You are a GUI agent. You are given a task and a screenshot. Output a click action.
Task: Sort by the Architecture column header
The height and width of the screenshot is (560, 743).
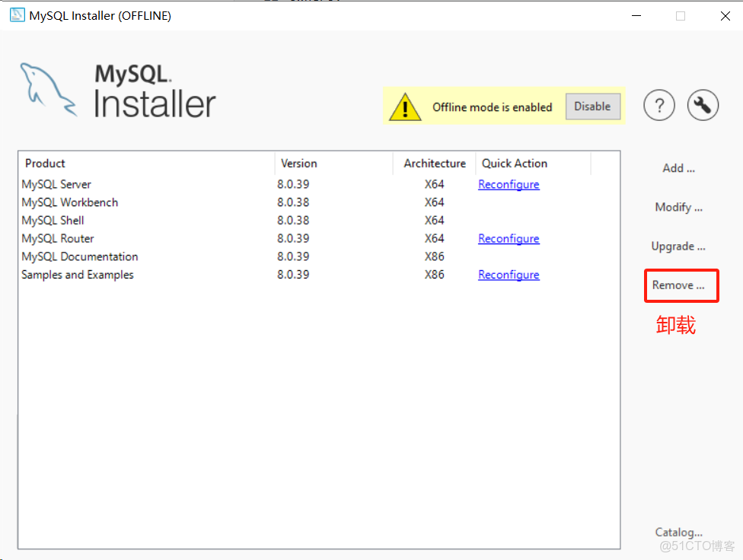click(x=434, y=163)
